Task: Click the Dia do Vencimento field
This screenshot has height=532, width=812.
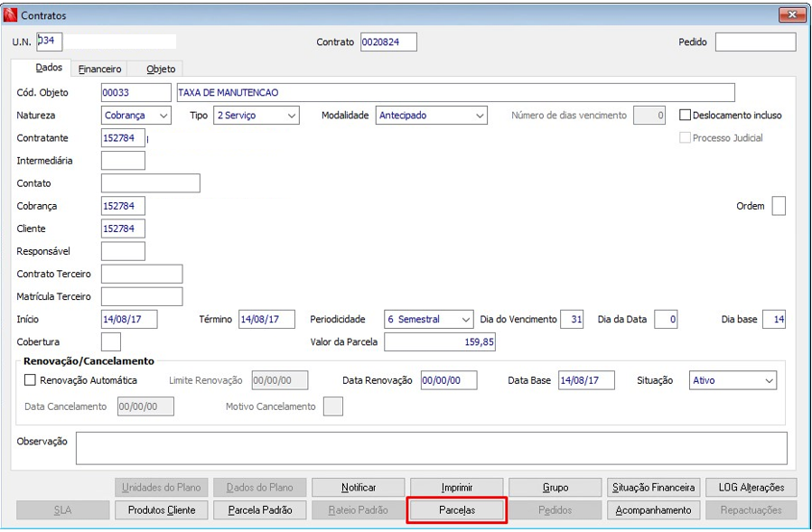Action: (x=573, y=319)
